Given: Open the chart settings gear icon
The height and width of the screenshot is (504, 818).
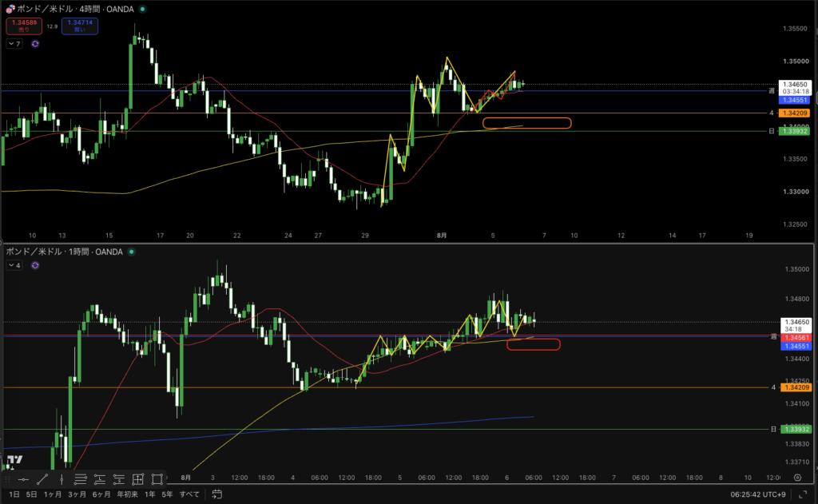Looking at the screenshot, I should pos(797,478).
